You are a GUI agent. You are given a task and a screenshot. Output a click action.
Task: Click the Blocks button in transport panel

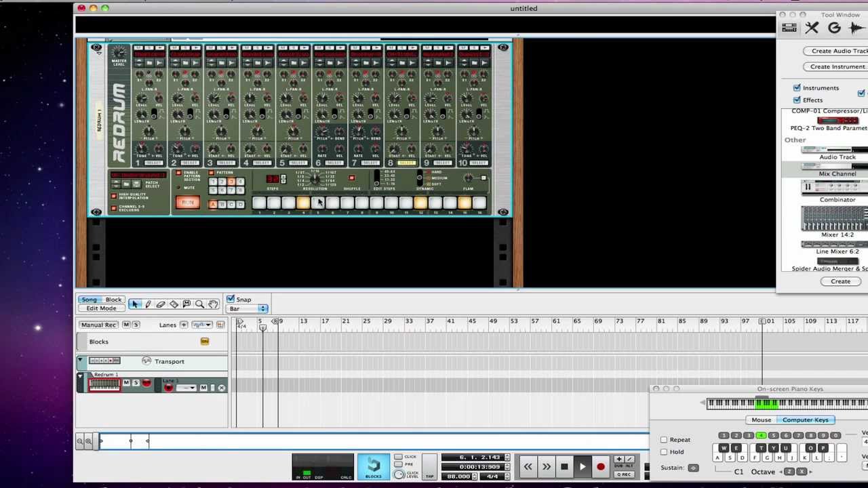(x=374, y=466)
